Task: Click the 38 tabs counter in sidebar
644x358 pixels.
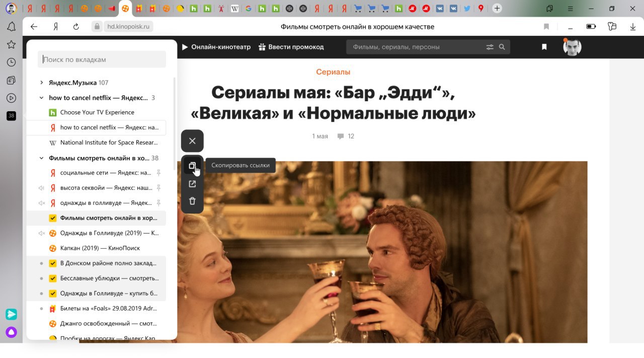Action: [x=11, y=116]
